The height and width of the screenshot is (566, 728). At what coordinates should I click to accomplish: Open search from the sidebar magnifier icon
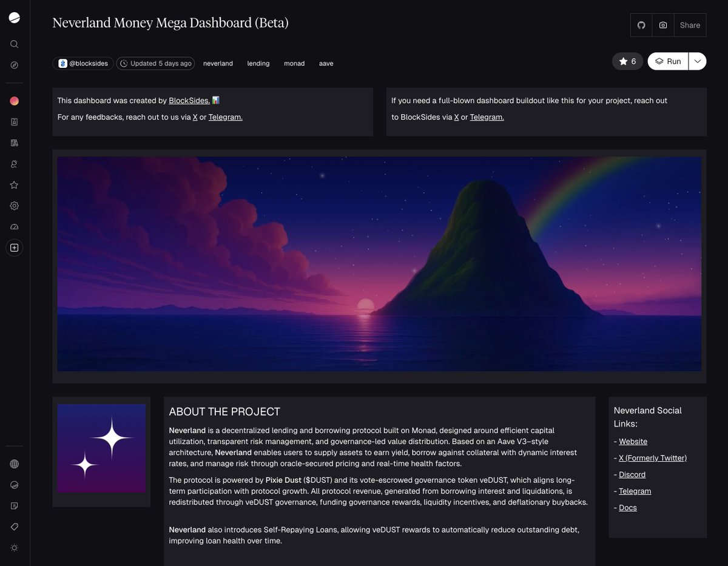(x=15, y=44)
